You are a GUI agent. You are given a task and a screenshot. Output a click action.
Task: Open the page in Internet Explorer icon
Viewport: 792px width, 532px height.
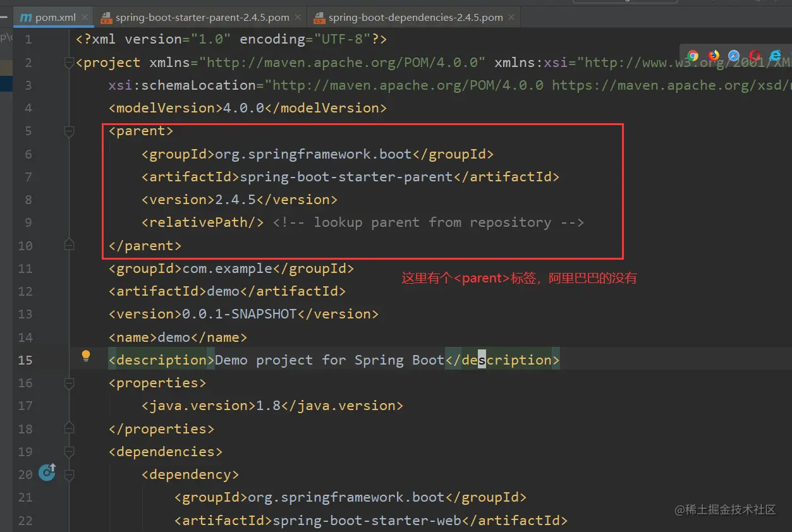tap(774, 56)
